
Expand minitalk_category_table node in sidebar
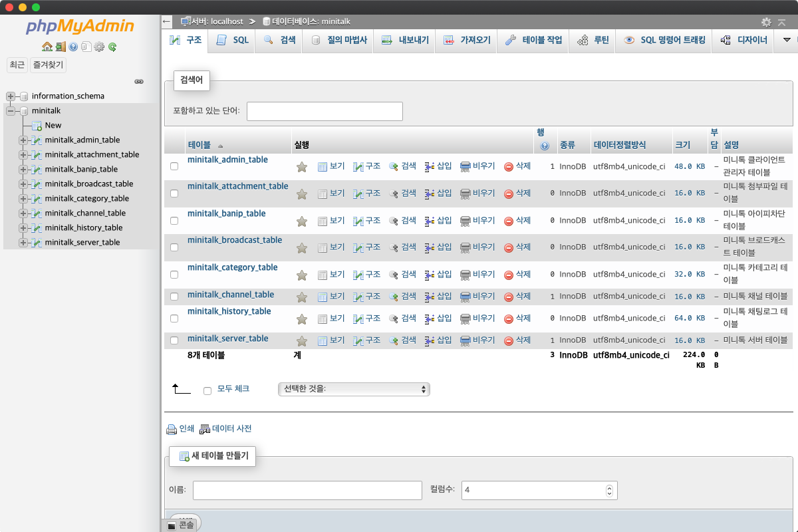click(23, 199)
